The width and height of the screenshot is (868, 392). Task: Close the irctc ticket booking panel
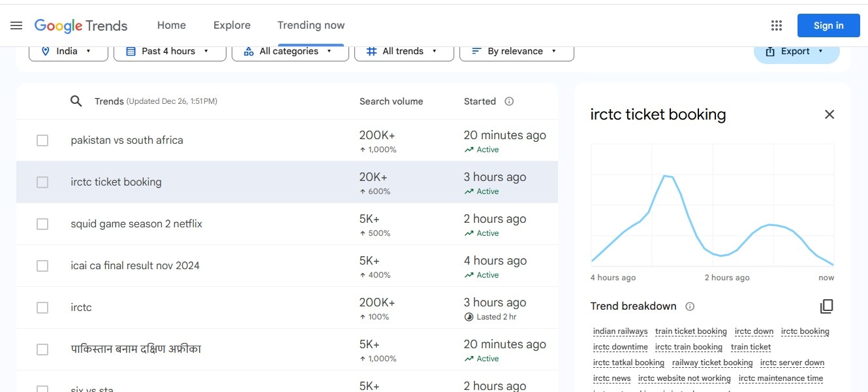pos(829,114)
